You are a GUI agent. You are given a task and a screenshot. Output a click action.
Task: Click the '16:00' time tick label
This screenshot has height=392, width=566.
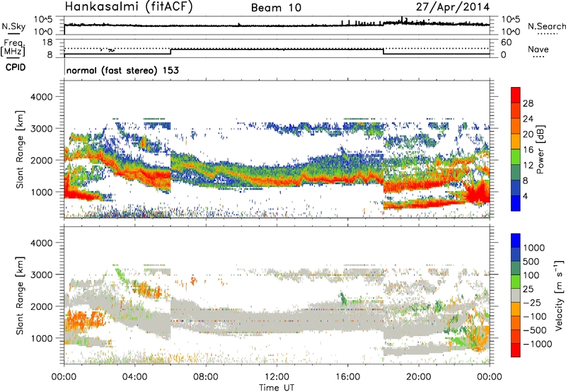coord(347,377)
